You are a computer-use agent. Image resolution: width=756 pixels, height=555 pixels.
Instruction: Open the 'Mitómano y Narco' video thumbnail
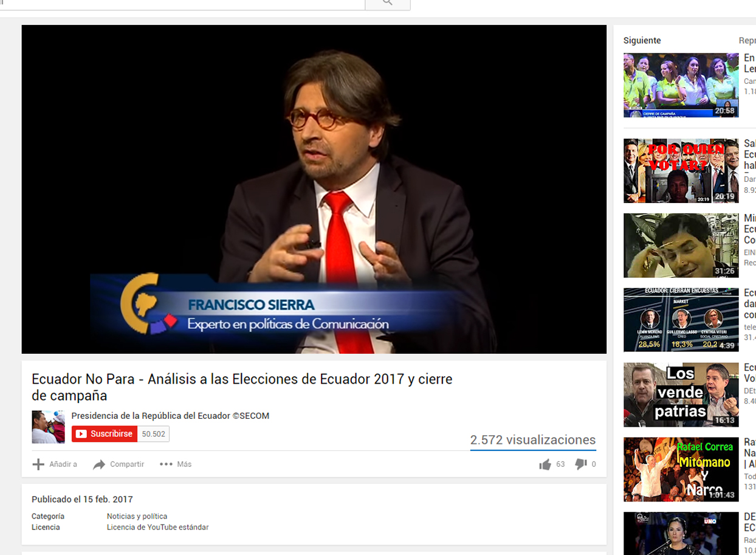coord(681,469)
